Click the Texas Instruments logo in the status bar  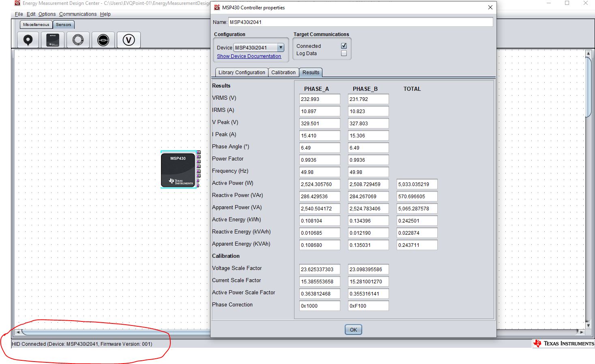point(563,343)
